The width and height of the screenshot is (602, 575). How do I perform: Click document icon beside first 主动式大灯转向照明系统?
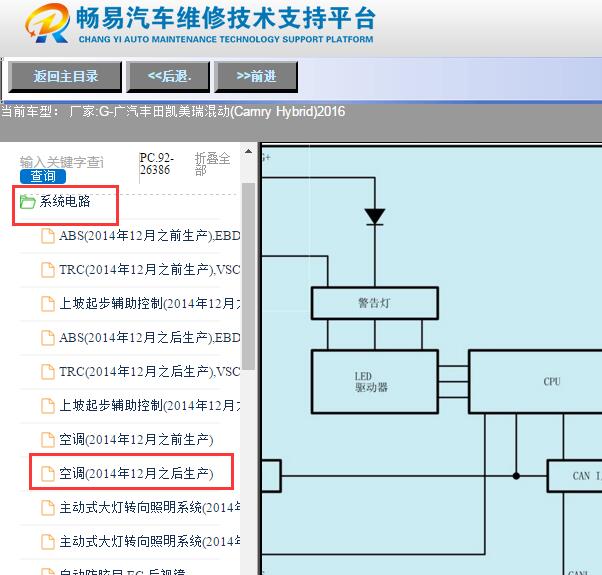48,507
